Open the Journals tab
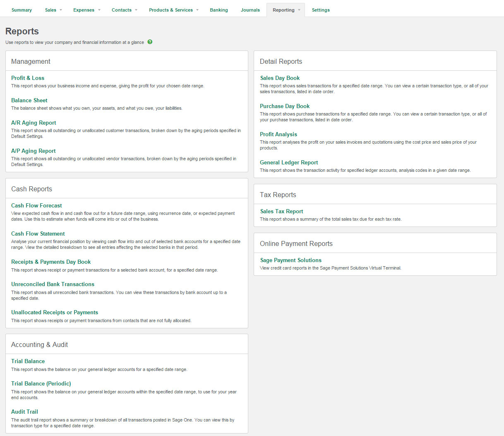The width and height of the screenshot is (504, 436). click(x=250, y=10)
